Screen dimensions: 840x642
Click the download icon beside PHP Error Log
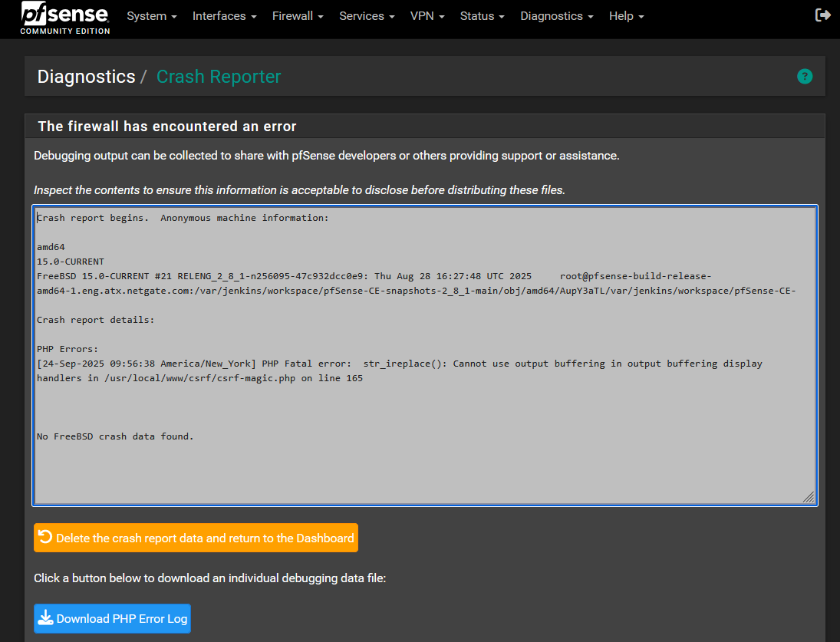click(45, 618)
